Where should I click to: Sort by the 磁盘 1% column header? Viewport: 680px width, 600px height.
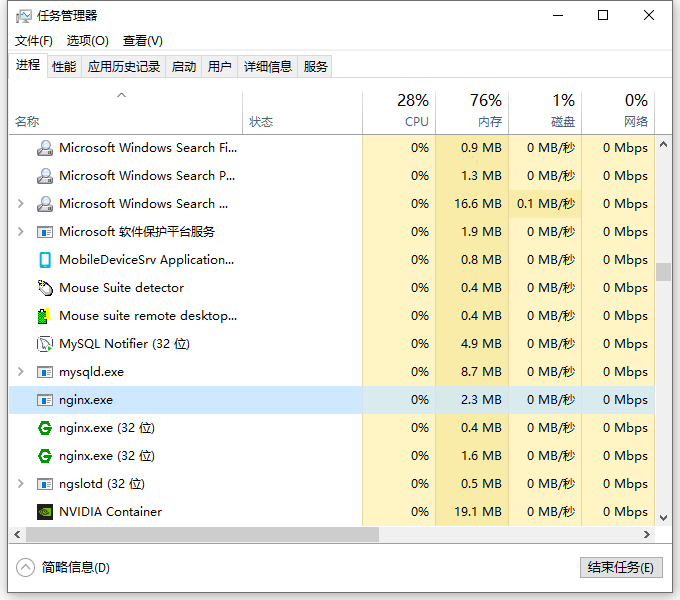click(545, 113)
